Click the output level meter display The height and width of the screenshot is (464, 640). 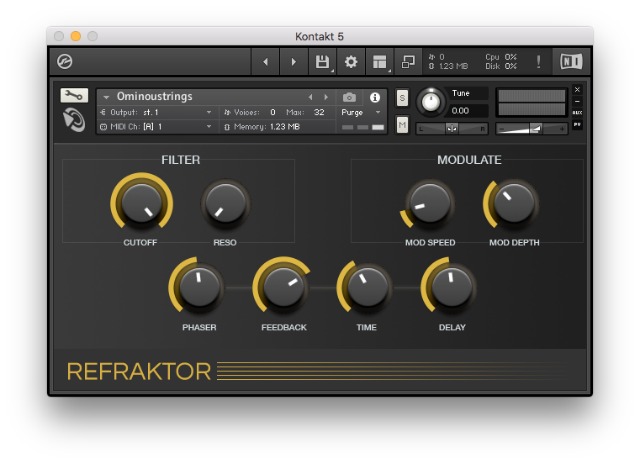click(x=531, y=102)
